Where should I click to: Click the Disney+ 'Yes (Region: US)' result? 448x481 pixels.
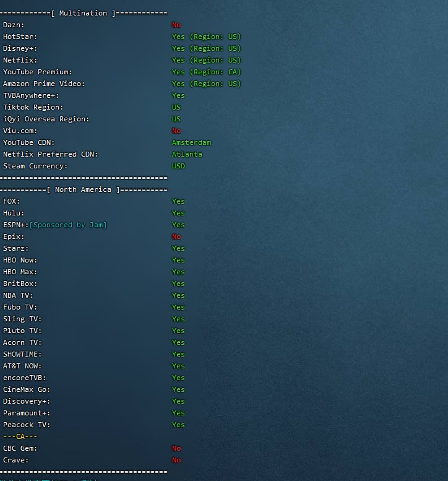(x=207, y=48)
